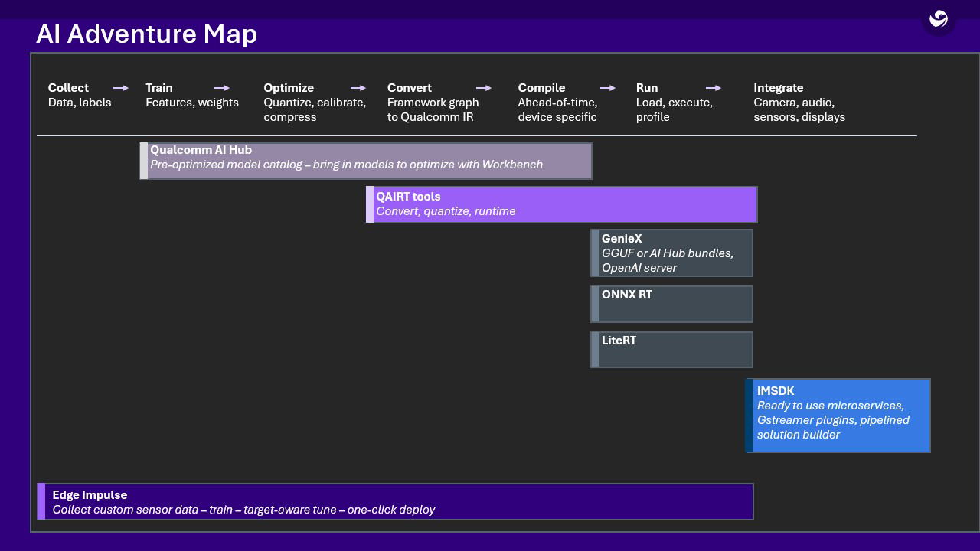Select the GenieX box

(x=671, y=253)
